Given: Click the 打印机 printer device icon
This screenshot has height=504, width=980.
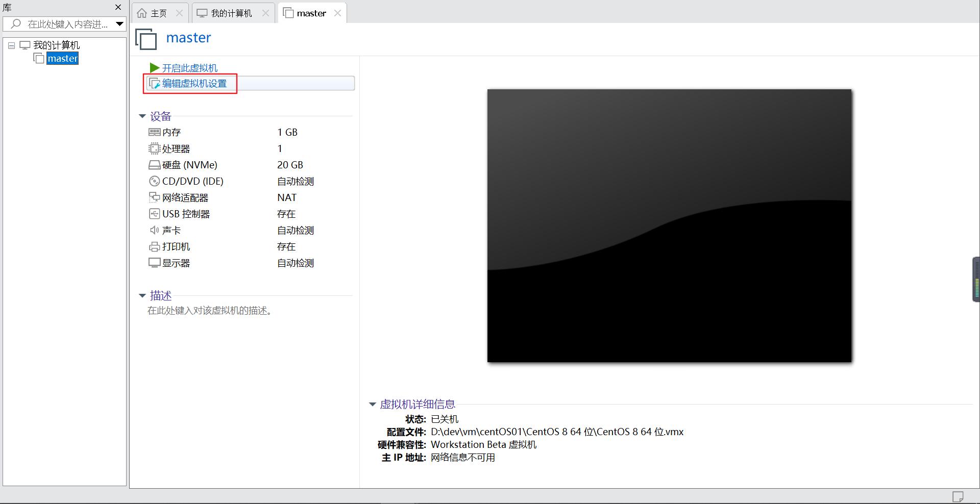Looking at the screenshot, I should tap(155, 246).
